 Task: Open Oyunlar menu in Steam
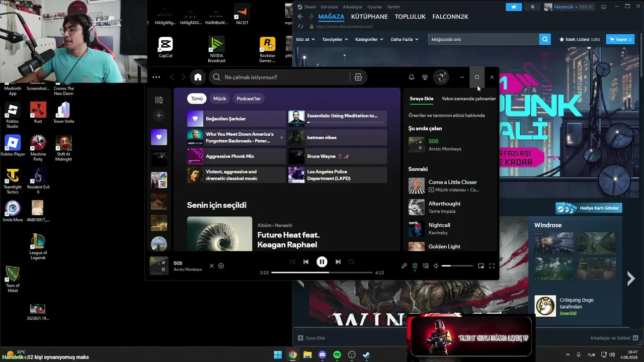point(375,7)
